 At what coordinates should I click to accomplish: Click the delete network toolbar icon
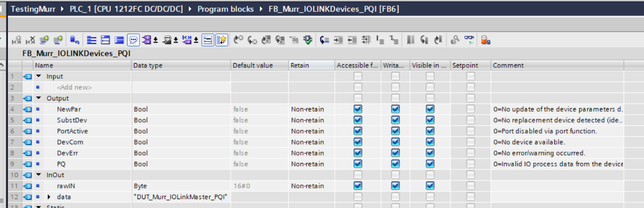pyautogui.click(x=30, y=40)
